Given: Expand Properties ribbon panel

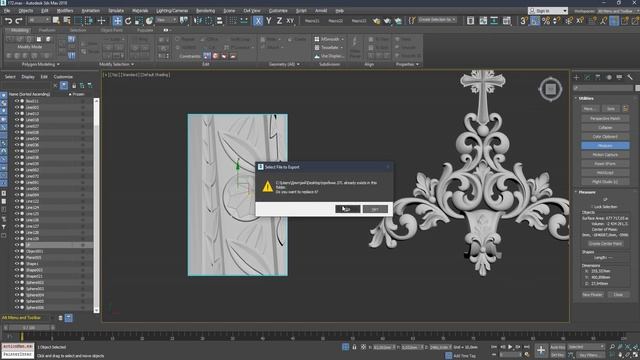Looking at the screenshot, I should tap(407, 64).
